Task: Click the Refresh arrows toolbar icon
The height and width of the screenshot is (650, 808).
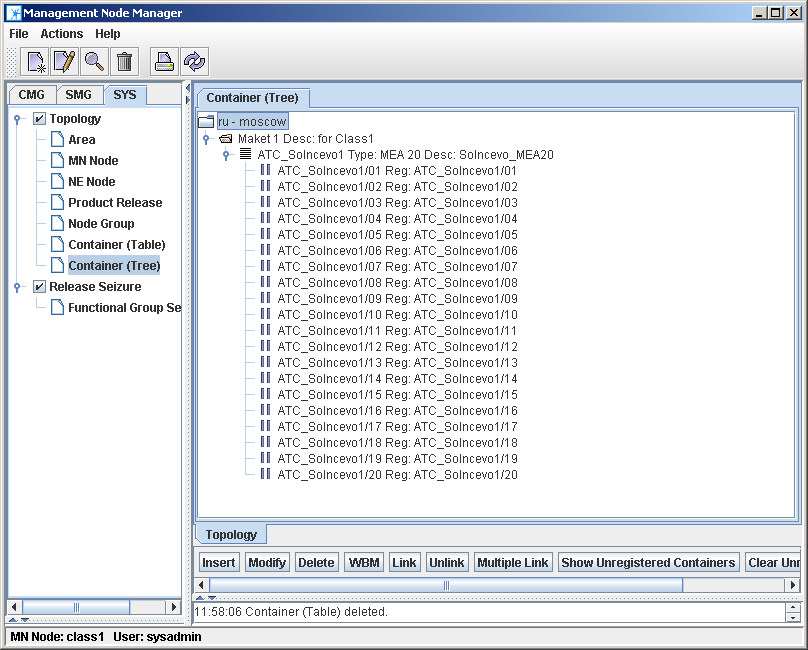Action: 194,62
